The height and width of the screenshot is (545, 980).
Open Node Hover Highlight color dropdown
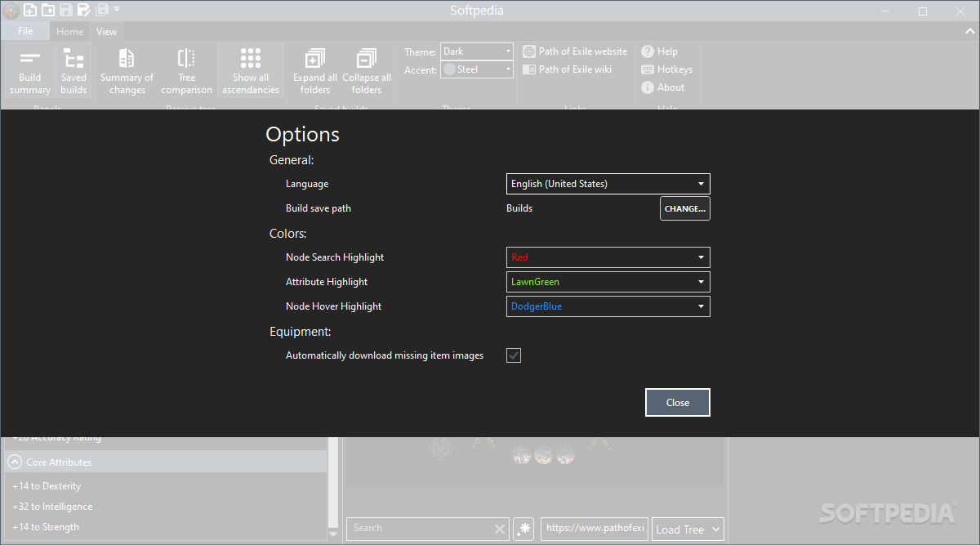[608, 306]
